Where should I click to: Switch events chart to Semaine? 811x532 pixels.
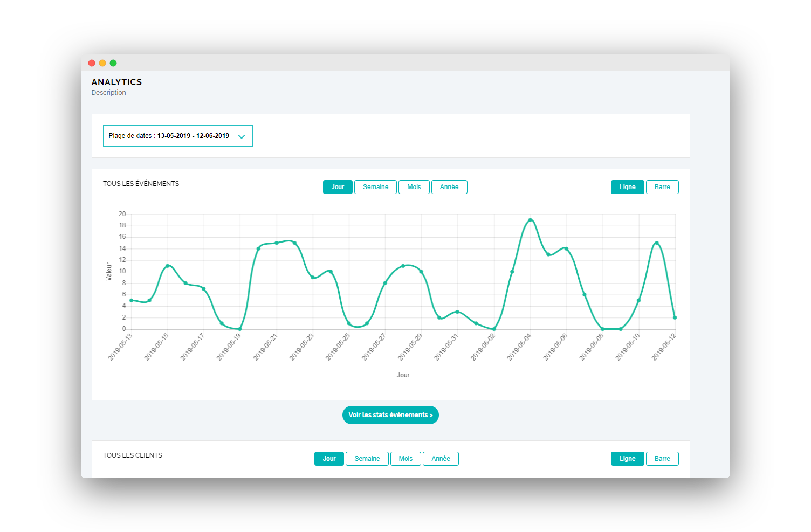click(x=375, y=187)
